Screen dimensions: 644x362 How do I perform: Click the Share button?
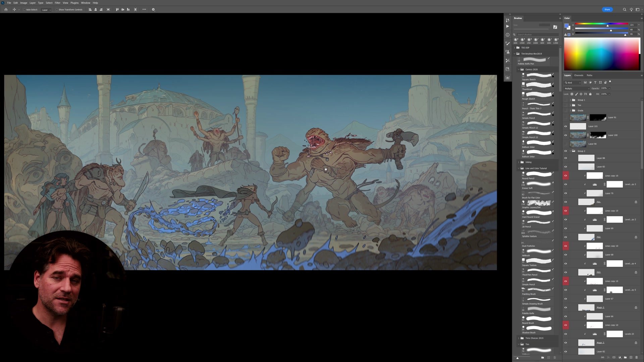point(607,9)
